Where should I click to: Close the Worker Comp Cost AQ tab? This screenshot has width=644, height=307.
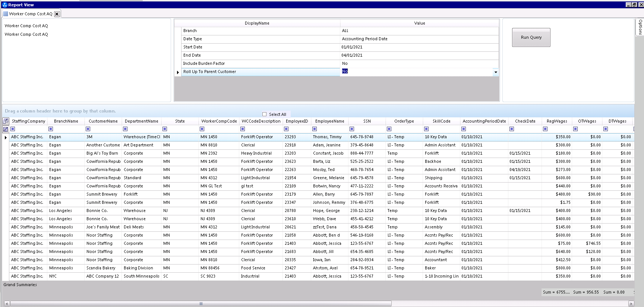[x=57, y=14]
